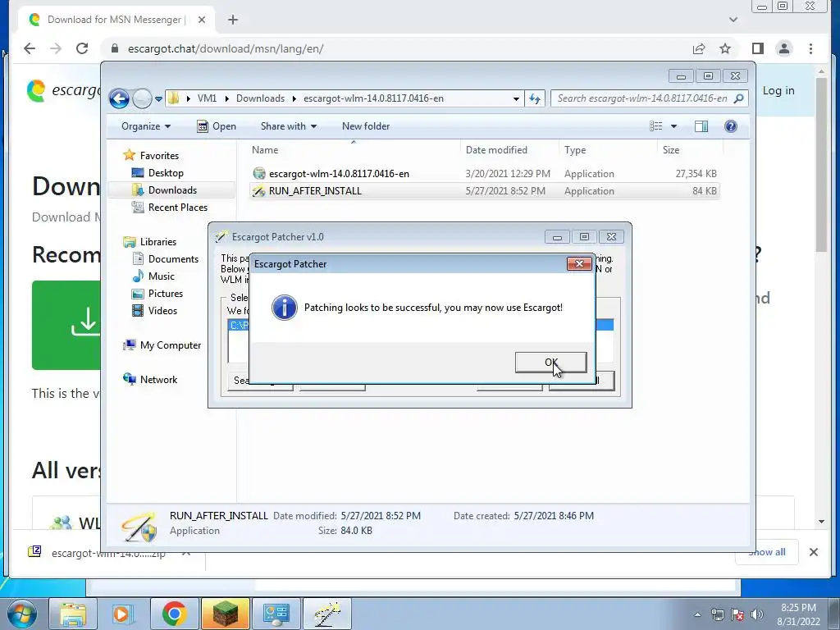Click Chrome back button
Image resolution: width=840 pixels, height=630 pixels.
click(30, 48)
